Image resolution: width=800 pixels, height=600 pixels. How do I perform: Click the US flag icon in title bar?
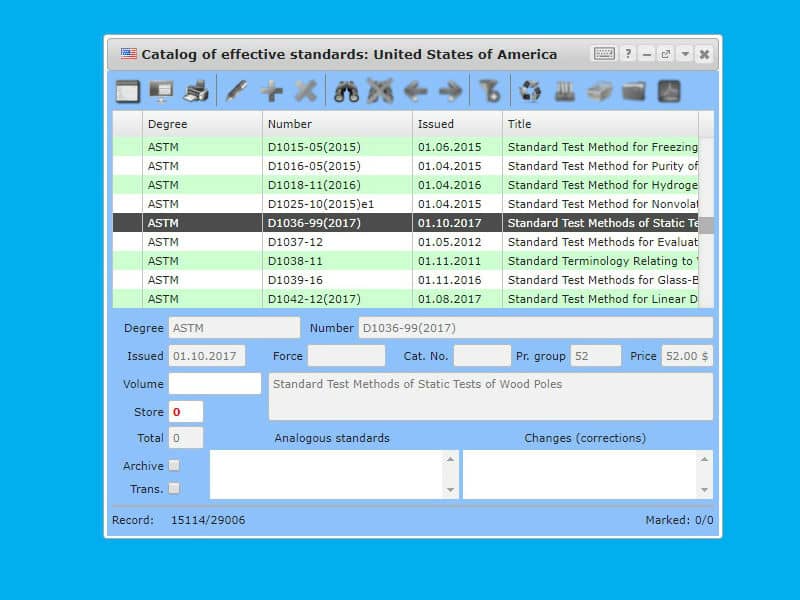pos(129,54)
